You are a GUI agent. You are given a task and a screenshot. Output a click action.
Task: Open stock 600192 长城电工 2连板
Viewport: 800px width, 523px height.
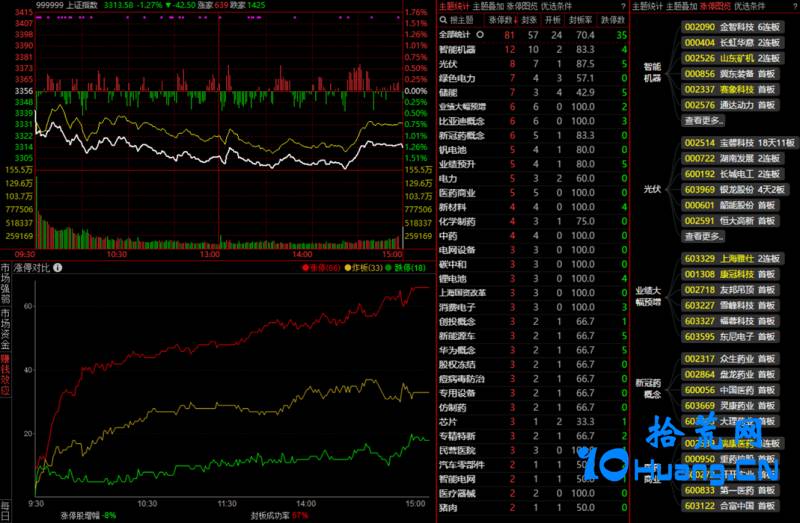(x=732, y=174)
